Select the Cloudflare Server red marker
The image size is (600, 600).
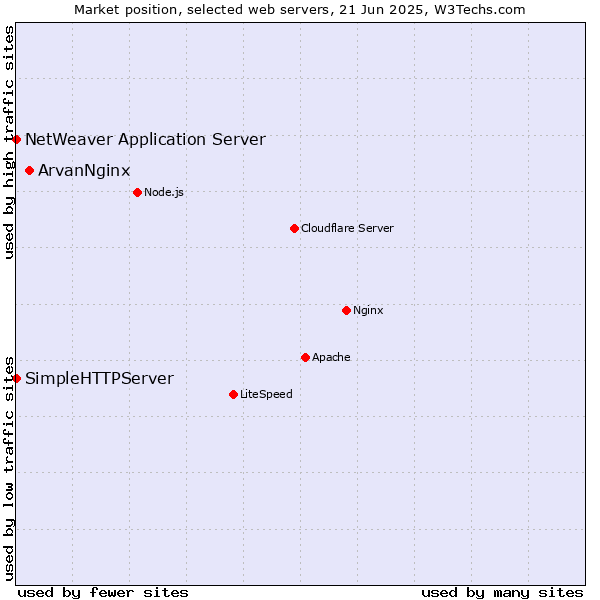click(294, 228)
